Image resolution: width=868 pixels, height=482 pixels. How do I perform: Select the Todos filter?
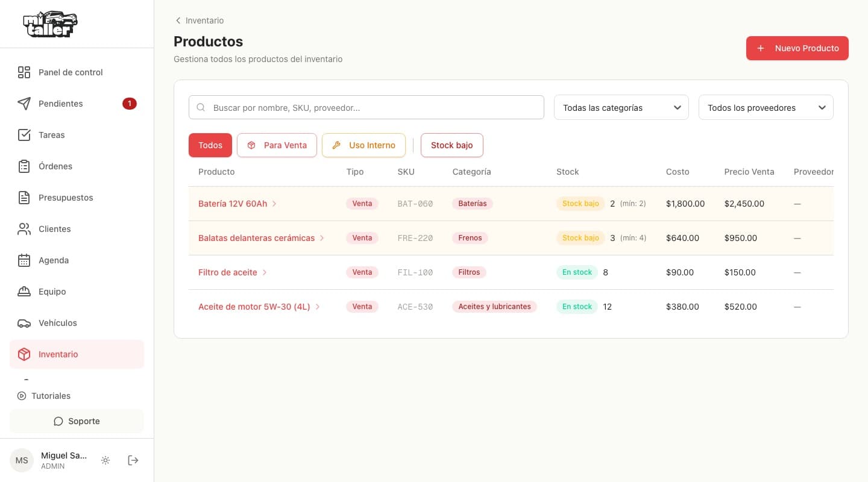pos(210,145)
